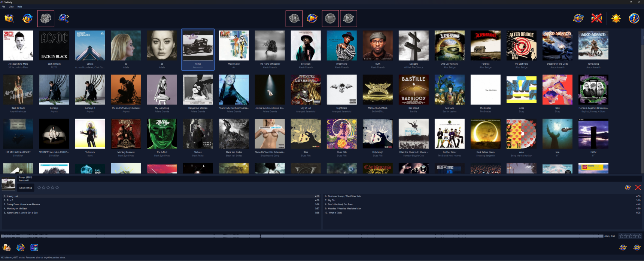Select the Moon Safari album by Air
The image size is (644, 261).
[234, 46]
